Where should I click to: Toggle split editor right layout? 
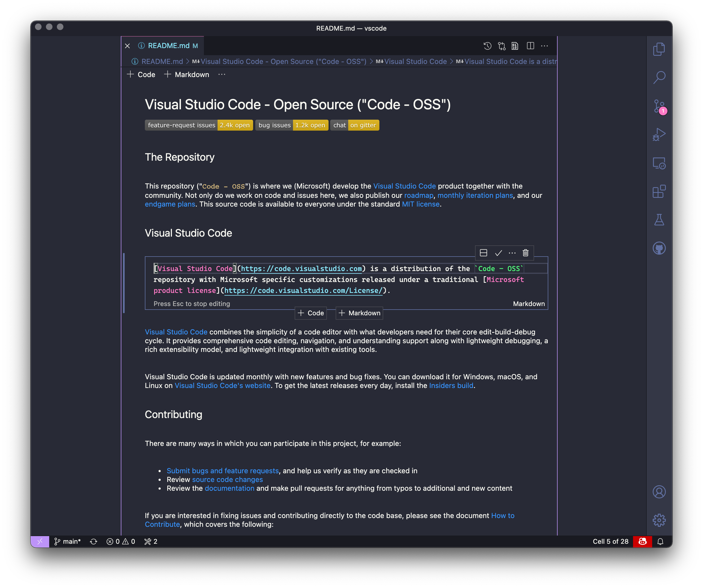(530, 46)
